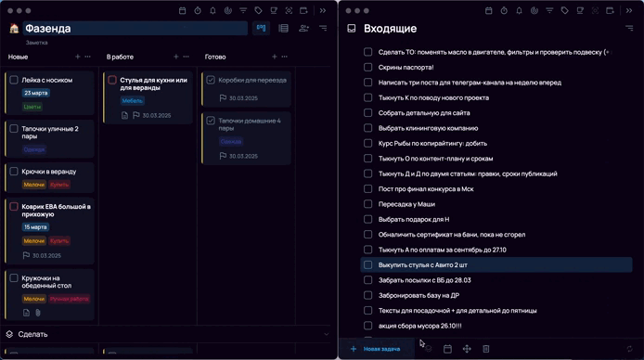Open the calendar icon in left window toolbar
This screenshot has width=644, height=360.
point(183,11)
